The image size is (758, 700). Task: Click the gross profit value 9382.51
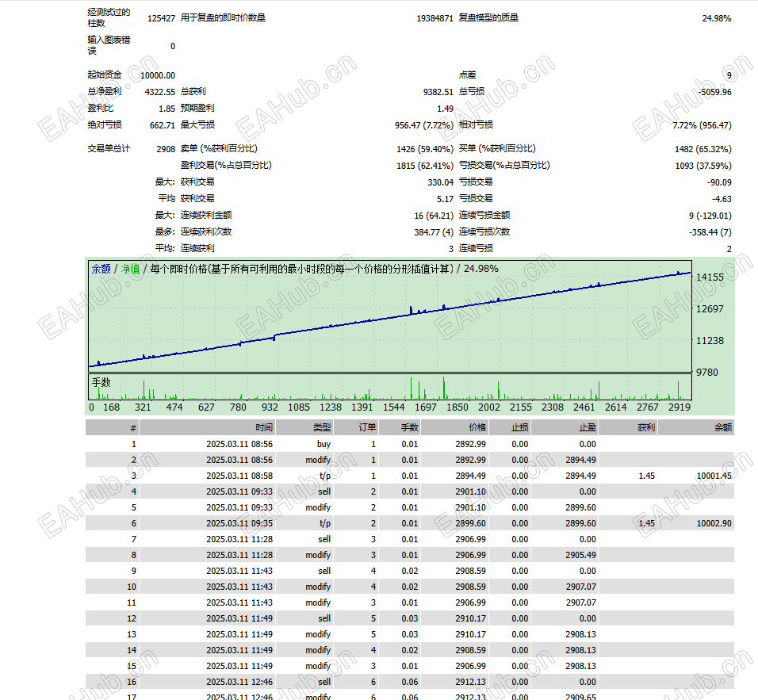coord(438,92)
